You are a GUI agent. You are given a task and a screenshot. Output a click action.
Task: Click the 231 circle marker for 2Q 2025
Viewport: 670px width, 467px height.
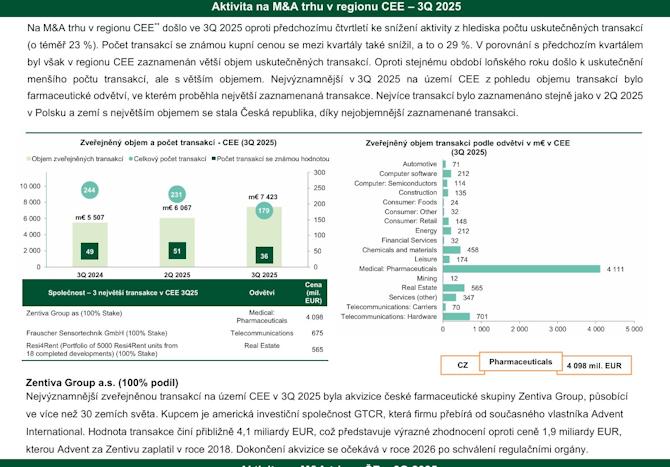tap(177, 194)
